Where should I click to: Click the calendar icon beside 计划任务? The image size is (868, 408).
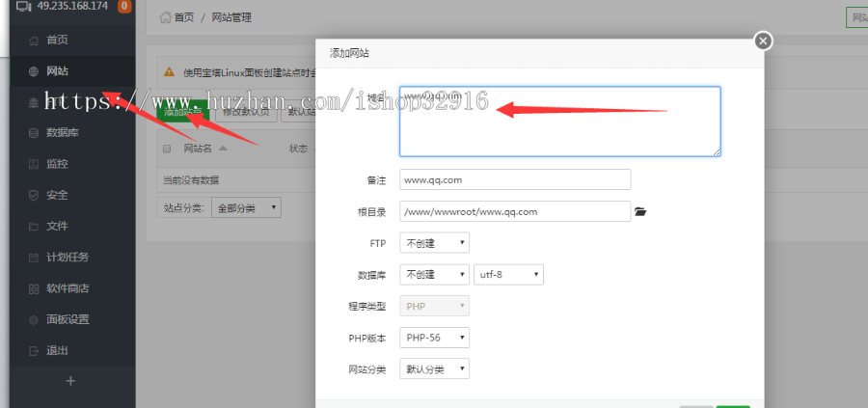34,258
